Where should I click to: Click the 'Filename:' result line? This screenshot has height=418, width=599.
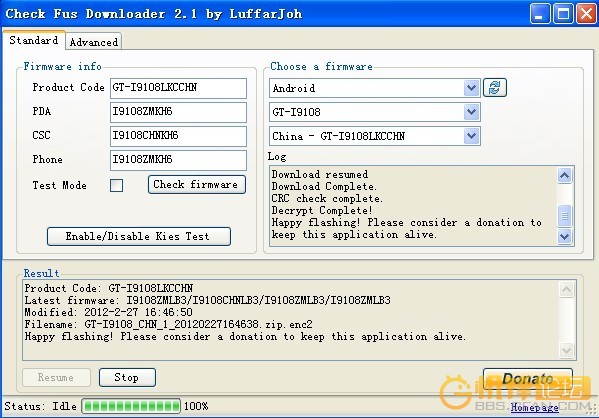tap(168, 324)
